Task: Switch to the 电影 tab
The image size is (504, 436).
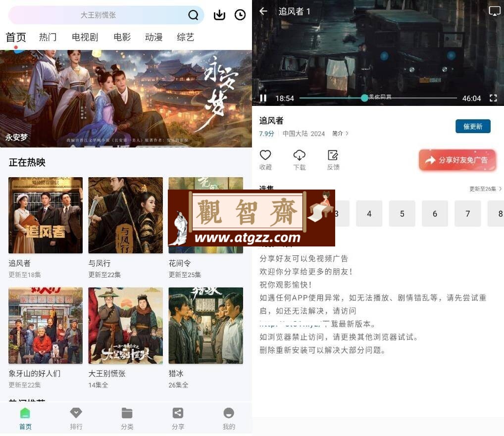Action: 122,37
